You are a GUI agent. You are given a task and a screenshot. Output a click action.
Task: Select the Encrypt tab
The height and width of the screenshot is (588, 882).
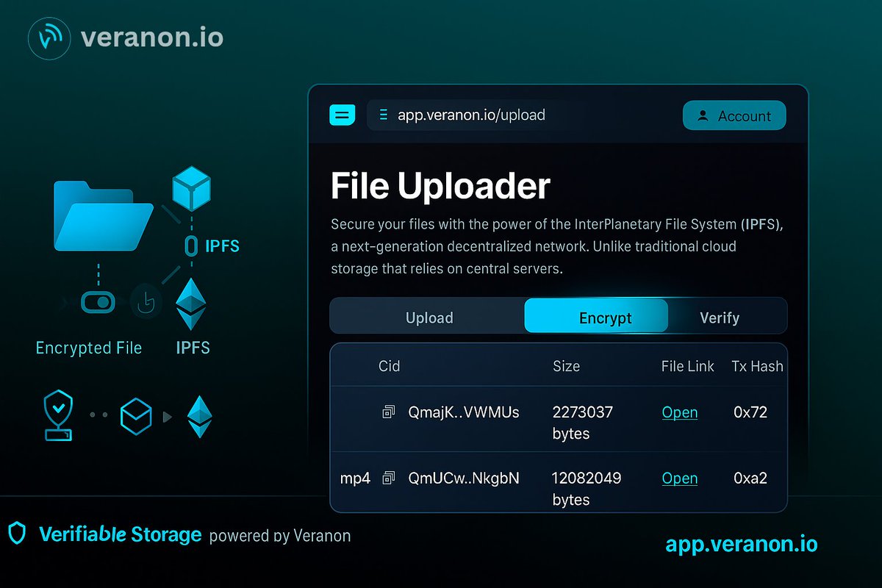pyautogui.click(x=597, y=316)
